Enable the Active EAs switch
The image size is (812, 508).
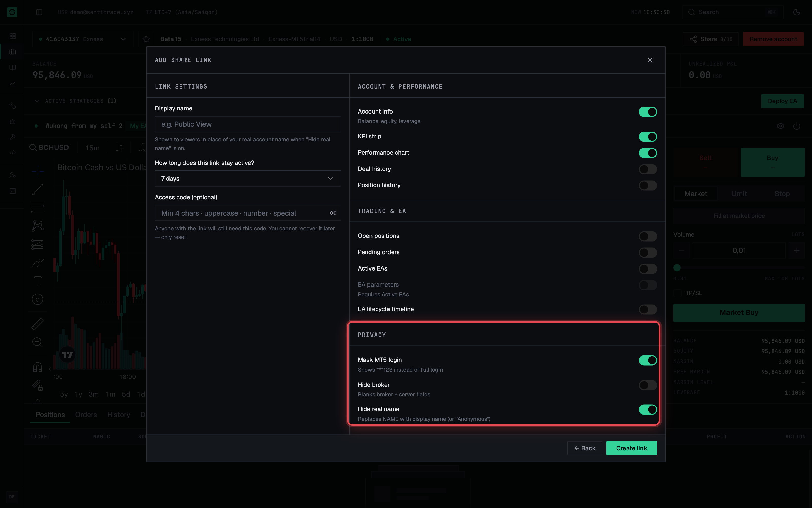648,269
